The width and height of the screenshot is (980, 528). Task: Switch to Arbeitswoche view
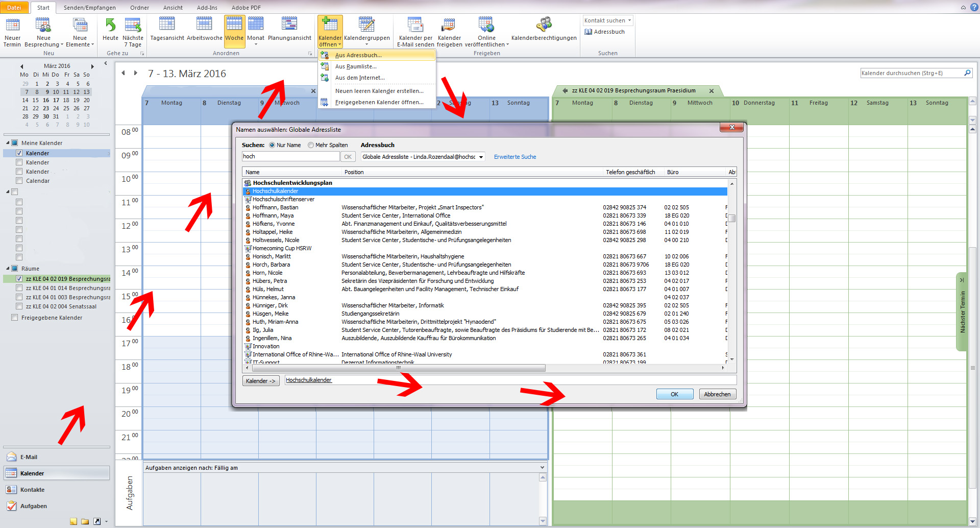[204, 30]
